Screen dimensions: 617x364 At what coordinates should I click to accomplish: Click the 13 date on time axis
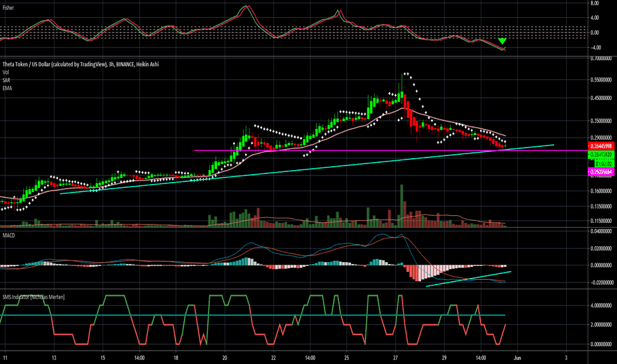54,357
